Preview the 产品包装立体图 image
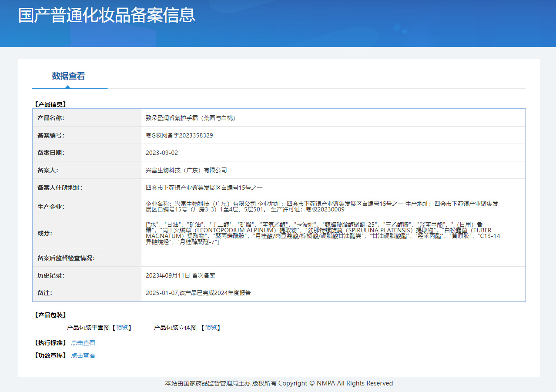This screenshot has width=556, height=392. (x=211, y=328)
